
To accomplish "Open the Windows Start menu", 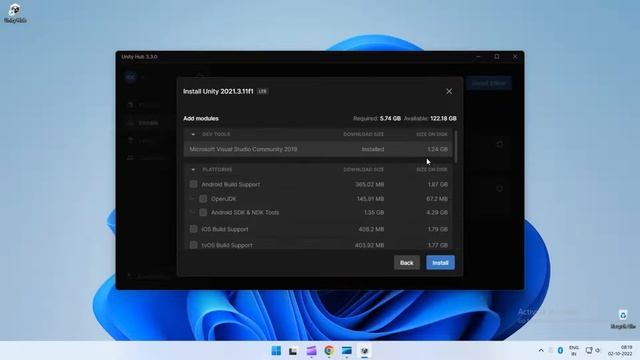I will [x=276, y=351].
